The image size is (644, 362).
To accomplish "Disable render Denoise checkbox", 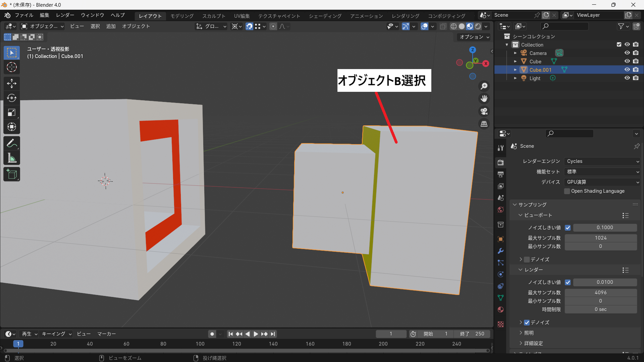I will point(527,322).
